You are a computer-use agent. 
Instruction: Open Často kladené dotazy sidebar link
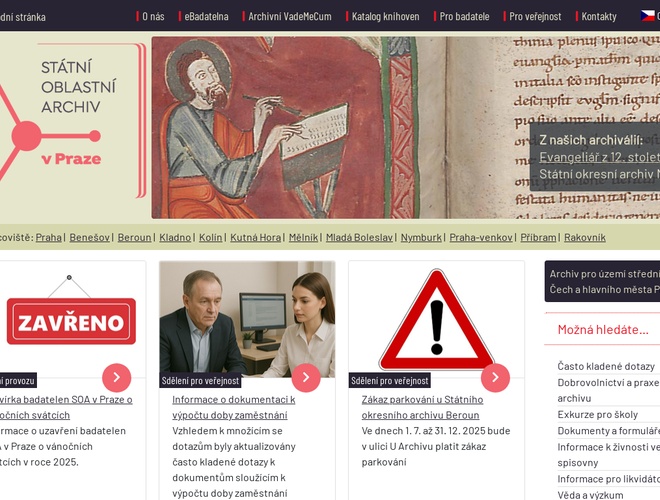pyautogui.click(x=606, y=367)
